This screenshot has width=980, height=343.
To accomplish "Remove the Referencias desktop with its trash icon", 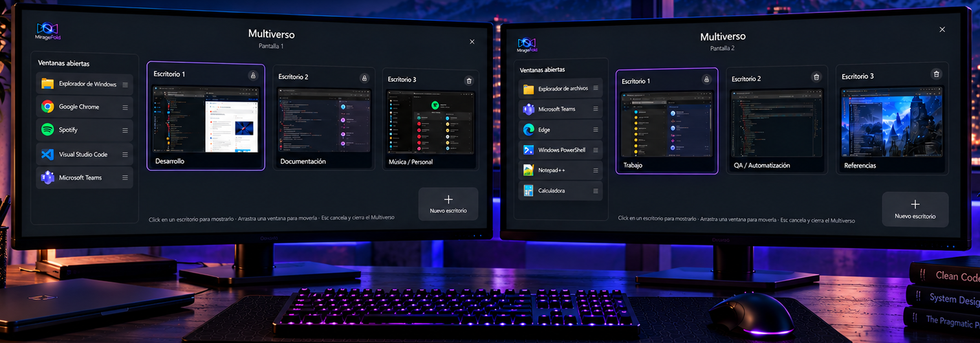I will (935, 74).
